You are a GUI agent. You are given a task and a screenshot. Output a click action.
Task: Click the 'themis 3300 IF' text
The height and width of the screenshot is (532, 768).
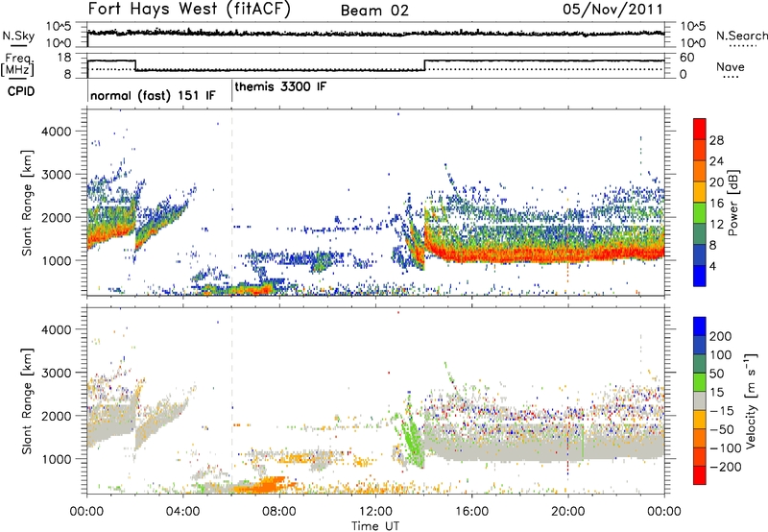[280, 86]
